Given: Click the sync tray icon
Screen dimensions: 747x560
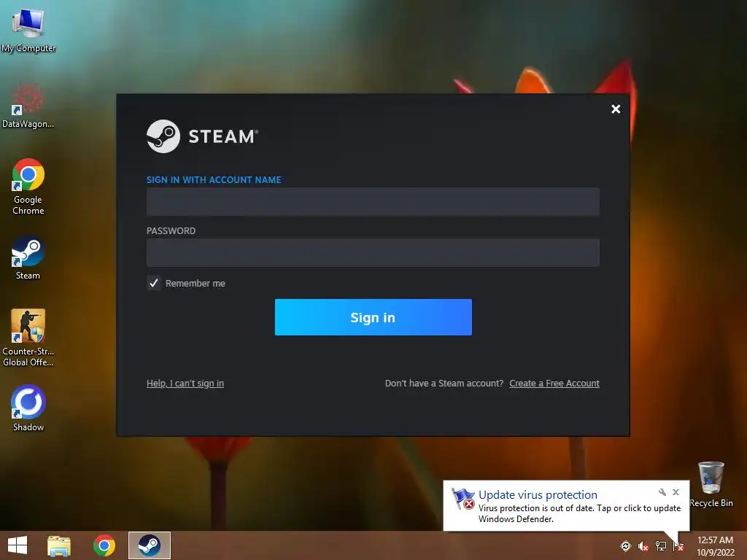Looking at the screenshot, I should pyautogui.click(x=625, y=546).
